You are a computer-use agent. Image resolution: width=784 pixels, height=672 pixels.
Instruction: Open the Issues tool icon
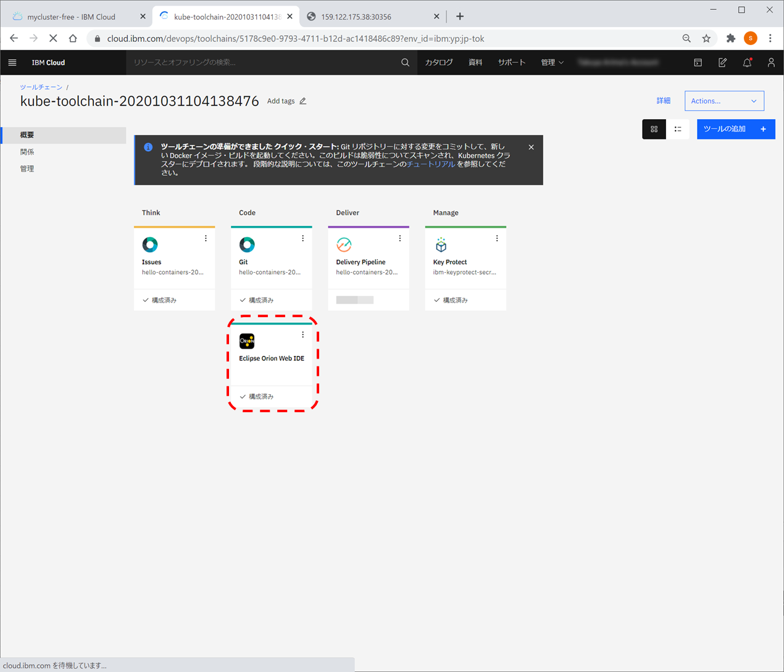150,244
